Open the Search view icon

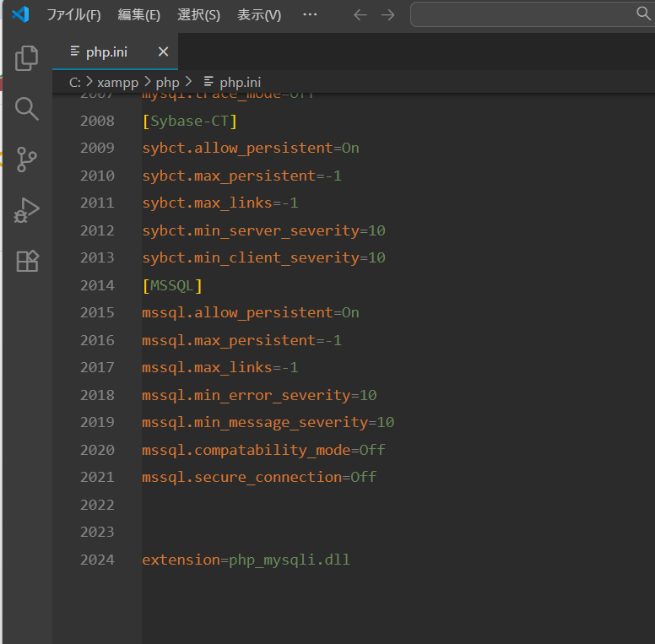27,108
